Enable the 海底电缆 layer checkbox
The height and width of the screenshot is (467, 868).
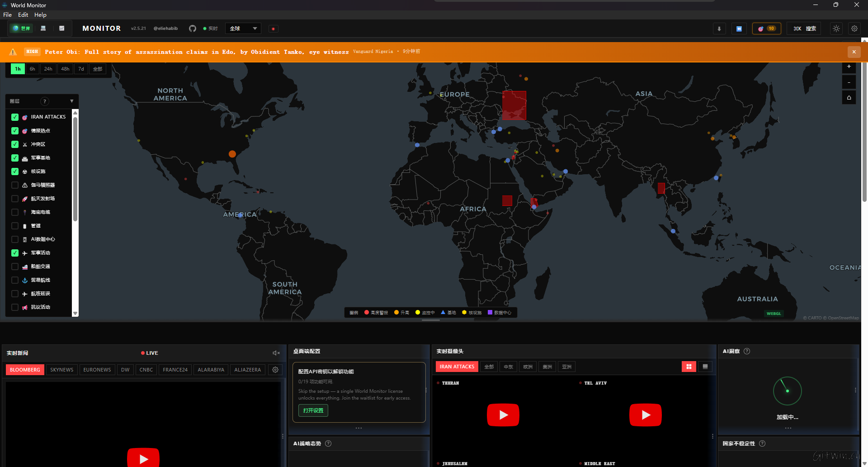coord(15,212)
